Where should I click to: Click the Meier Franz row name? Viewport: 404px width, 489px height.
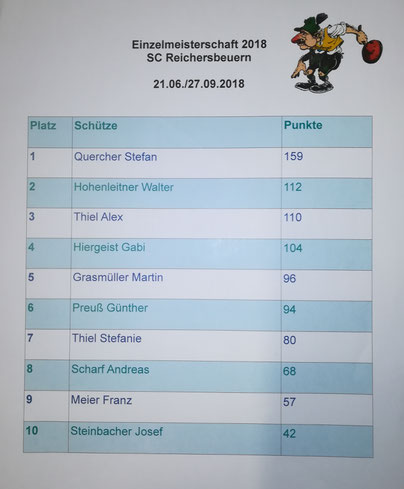click(x=101, y=400)
